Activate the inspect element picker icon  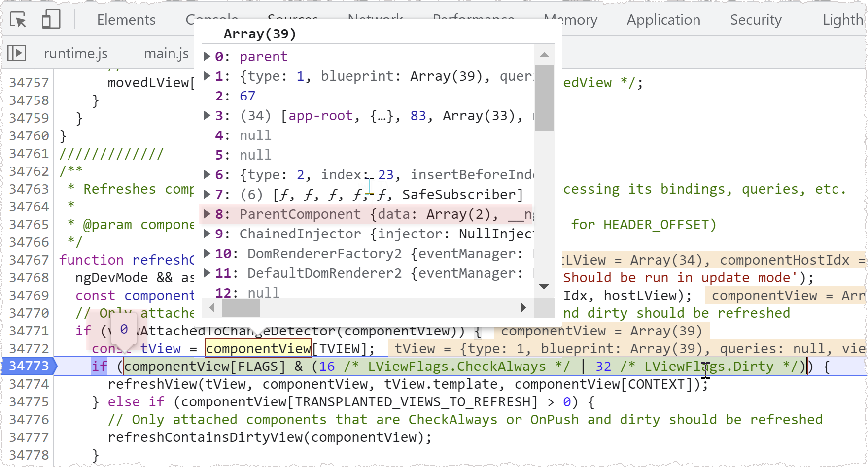pos(18,20)
